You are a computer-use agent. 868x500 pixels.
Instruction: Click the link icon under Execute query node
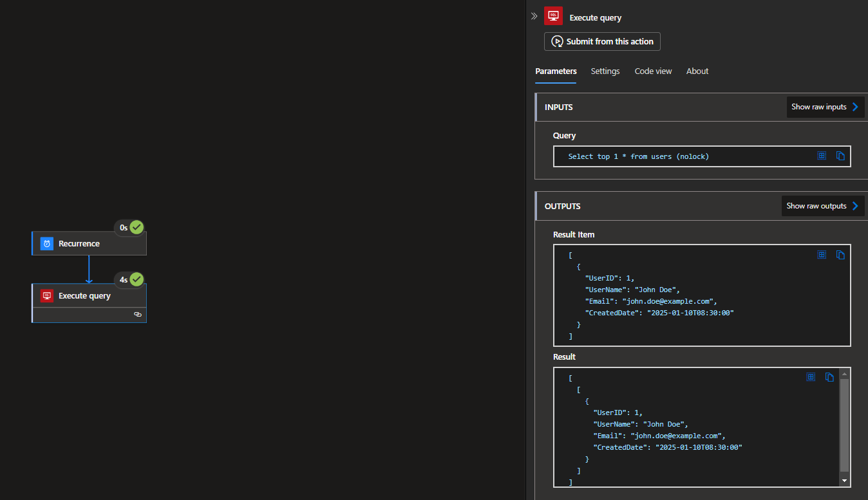[x=137, y=315]
